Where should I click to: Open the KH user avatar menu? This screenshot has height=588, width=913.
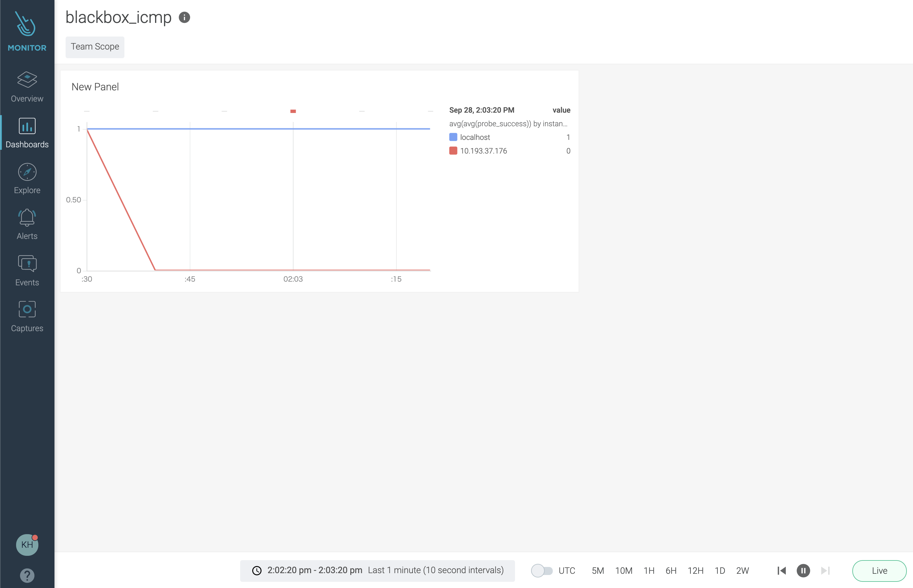coord(27,544)
